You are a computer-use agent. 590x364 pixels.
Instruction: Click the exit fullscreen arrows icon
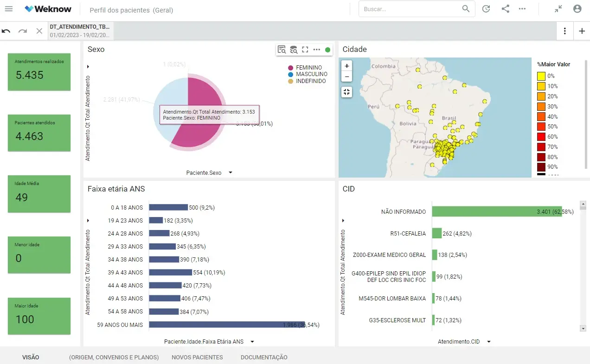pyautogui.click(x=558, y=9)
